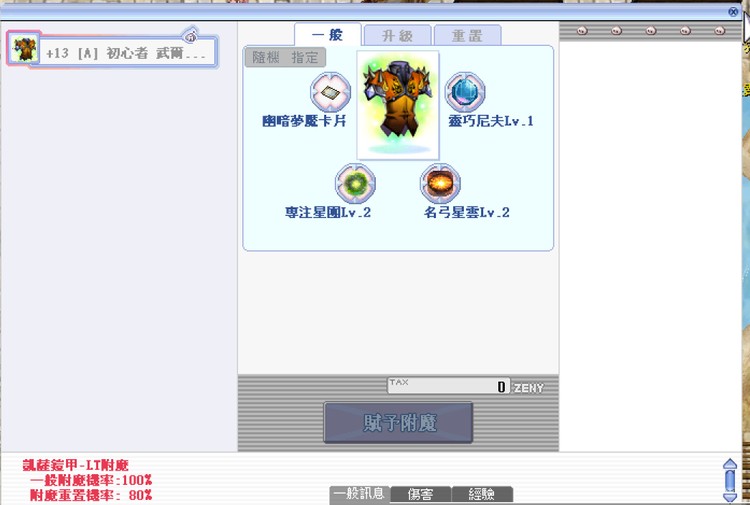The image size is (750, 505).
Task: Click the chat scrollbar handle
Action: pyautogui.click(x=730, y=480)
